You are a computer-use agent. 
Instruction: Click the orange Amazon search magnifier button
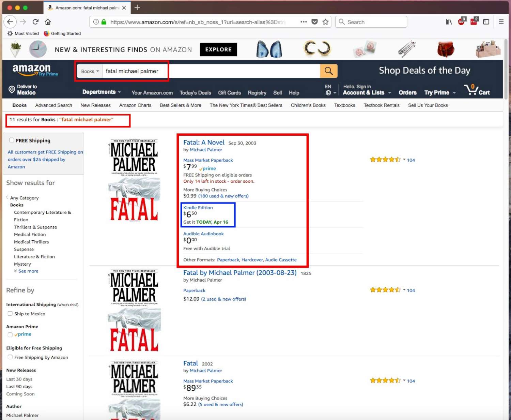click(329, 71)
